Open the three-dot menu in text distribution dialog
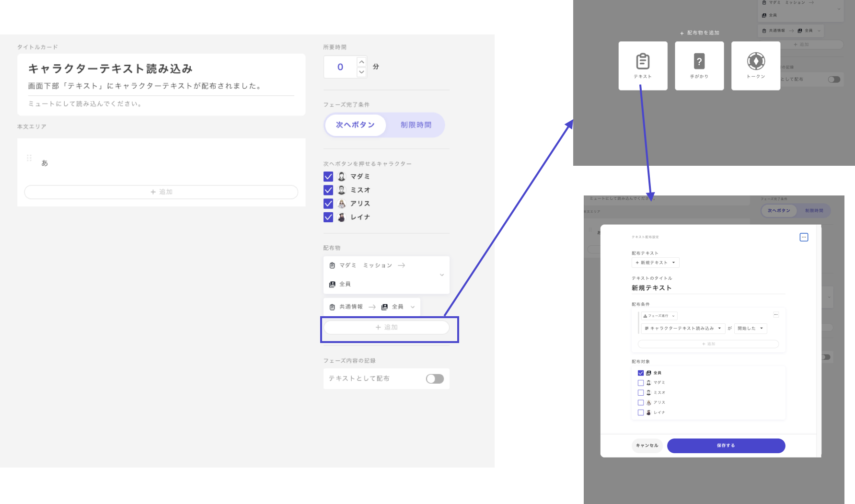 (x=804, y=237)
